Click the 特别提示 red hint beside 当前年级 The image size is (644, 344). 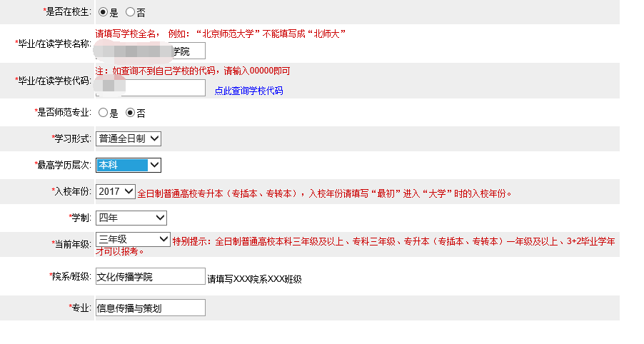[x=356, y=246]
